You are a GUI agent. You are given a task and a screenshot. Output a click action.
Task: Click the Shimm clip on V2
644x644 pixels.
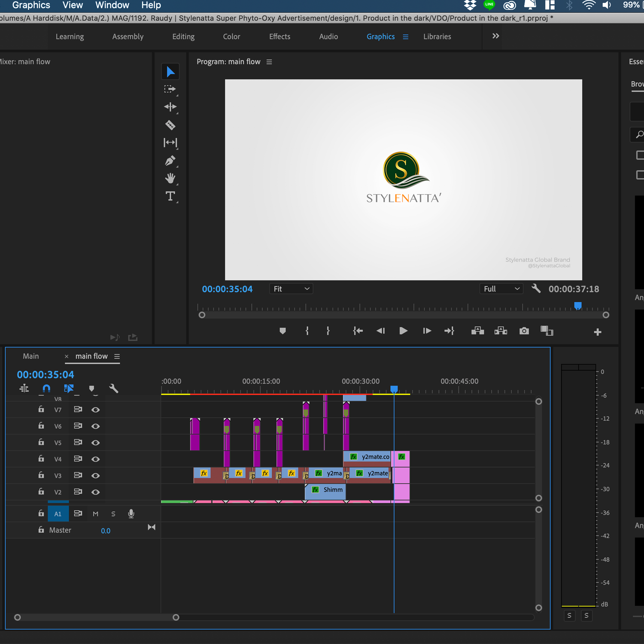[x=325, y=492]
